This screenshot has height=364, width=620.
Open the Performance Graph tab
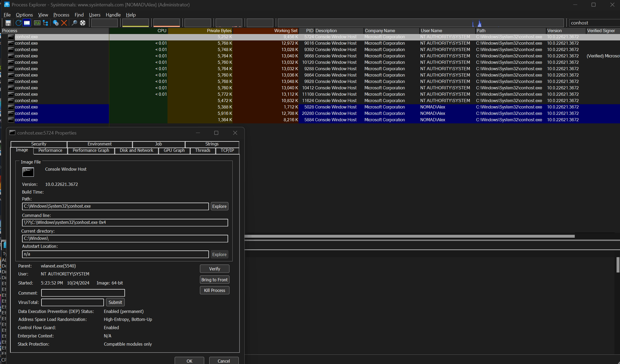tap(91, 150)
